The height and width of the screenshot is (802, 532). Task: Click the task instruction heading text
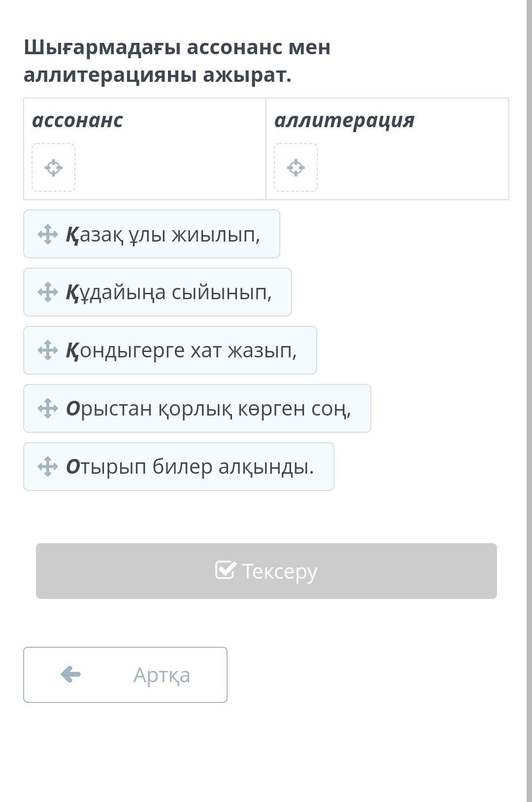coord(177,61)
